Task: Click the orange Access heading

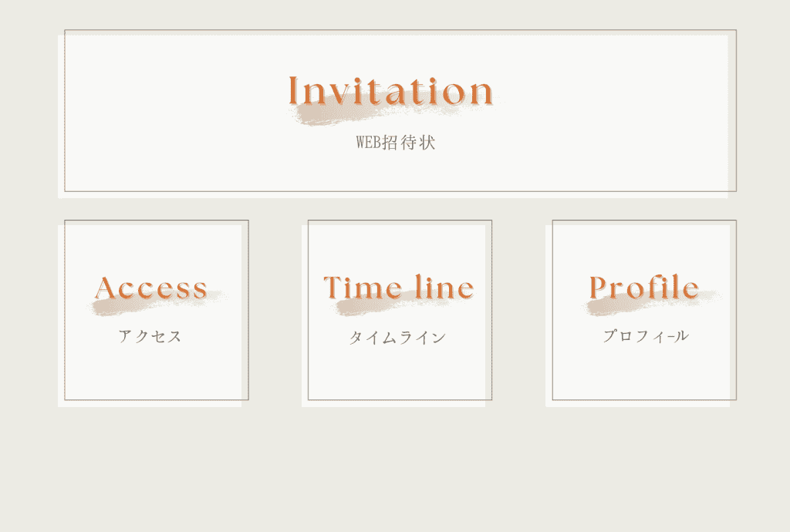Action: [x=151, y=288]
